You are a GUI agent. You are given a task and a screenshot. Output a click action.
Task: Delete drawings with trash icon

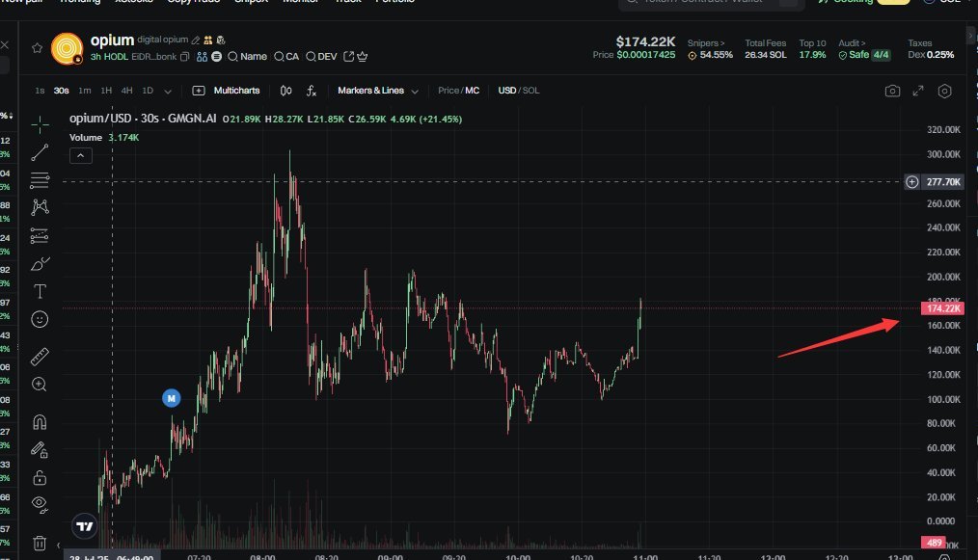pos(40,544)
